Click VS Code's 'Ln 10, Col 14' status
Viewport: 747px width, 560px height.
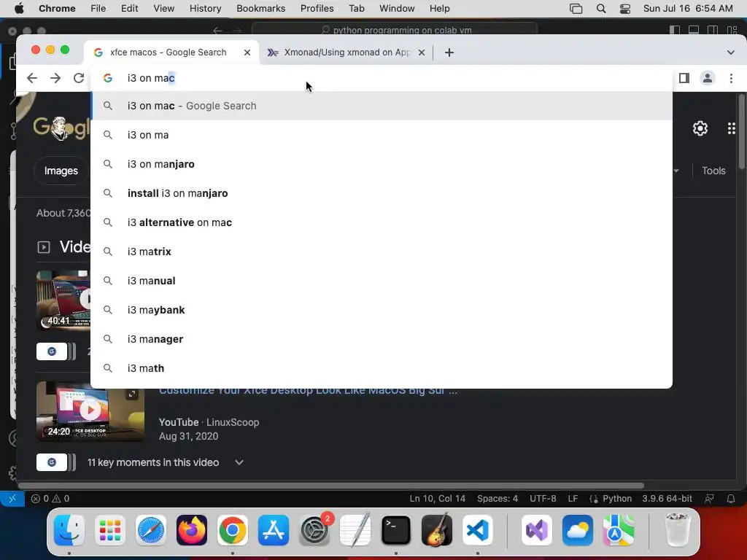click(x=438, y=499)
